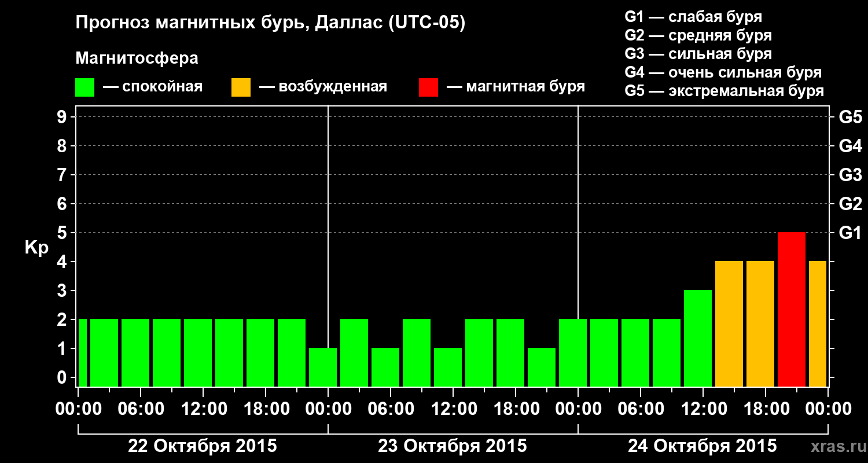This screenshot has width=868, height=463.
Task: Click the orange 'возбужденная' legend swatch
Action: click(x=241, y=87)
